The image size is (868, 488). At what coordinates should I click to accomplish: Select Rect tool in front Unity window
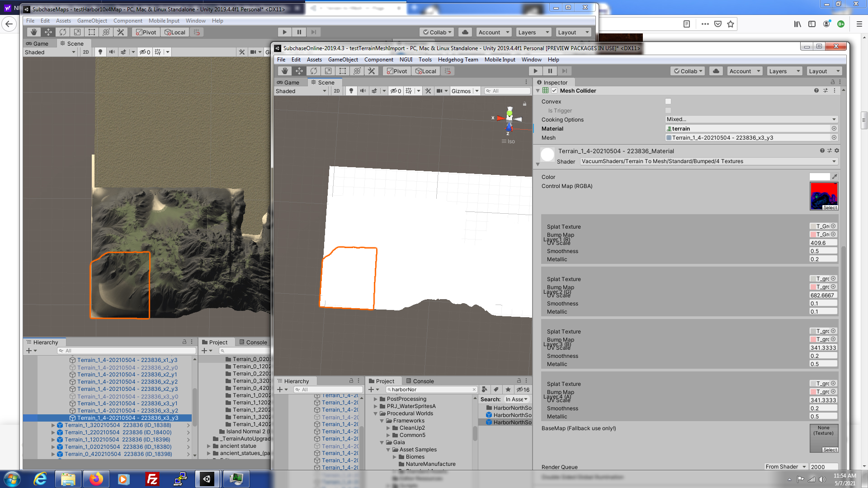tap(342, 71)
